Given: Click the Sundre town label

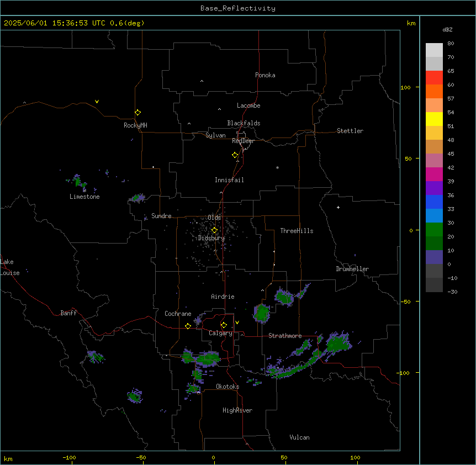Looking at the screenshot, I should tap(161, 216).
